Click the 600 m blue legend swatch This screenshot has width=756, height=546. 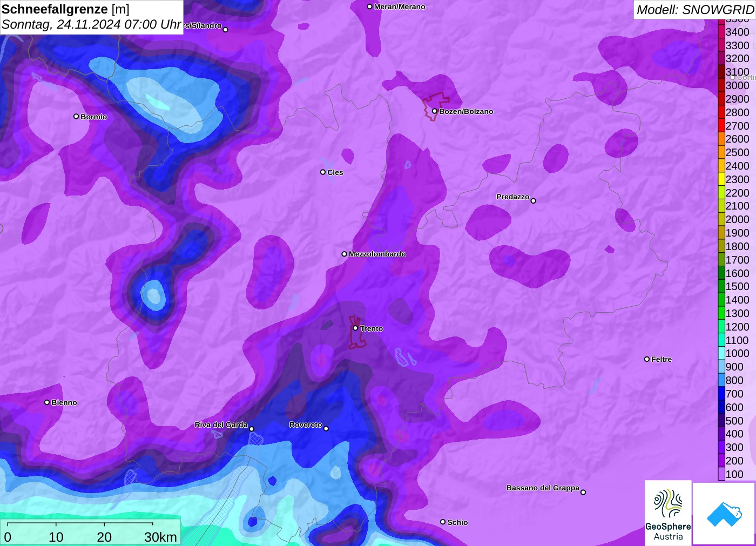(721, 407)
